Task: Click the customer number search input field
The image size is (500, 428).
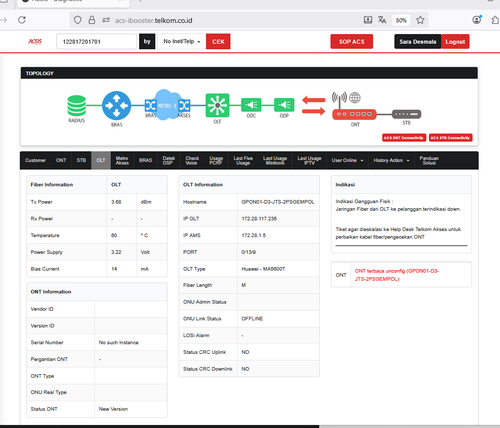Action: [x=97, y=42]
